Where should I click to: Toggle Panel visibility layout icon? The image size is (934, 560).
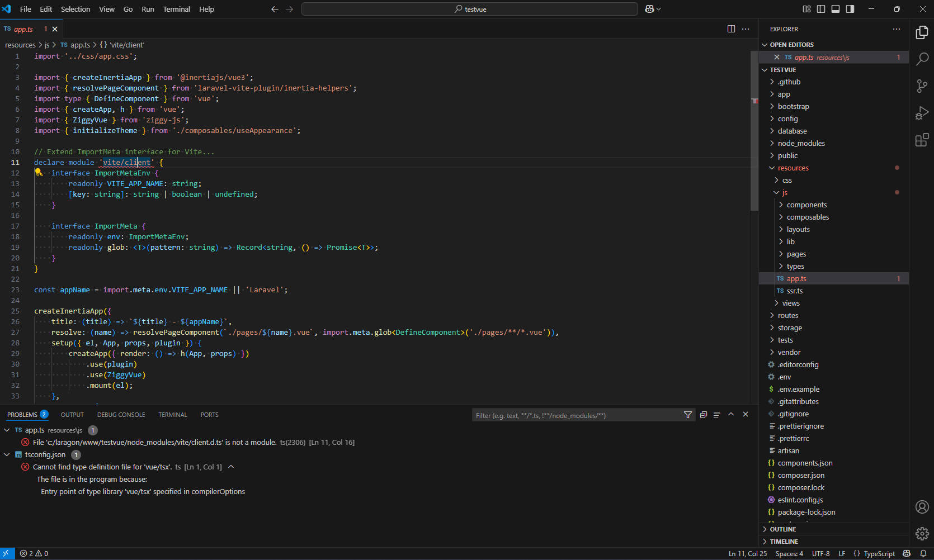point(836,9)
